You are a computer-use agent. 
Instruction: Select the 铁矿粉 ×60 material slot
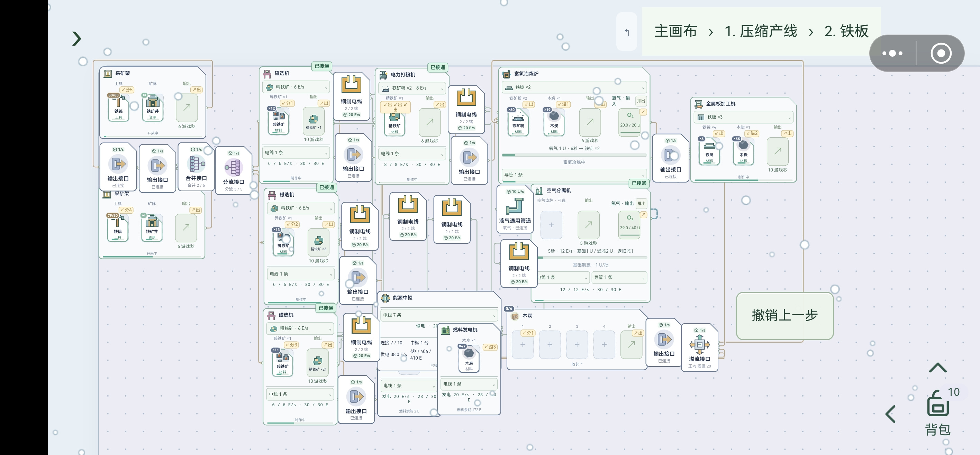point(518,121)
